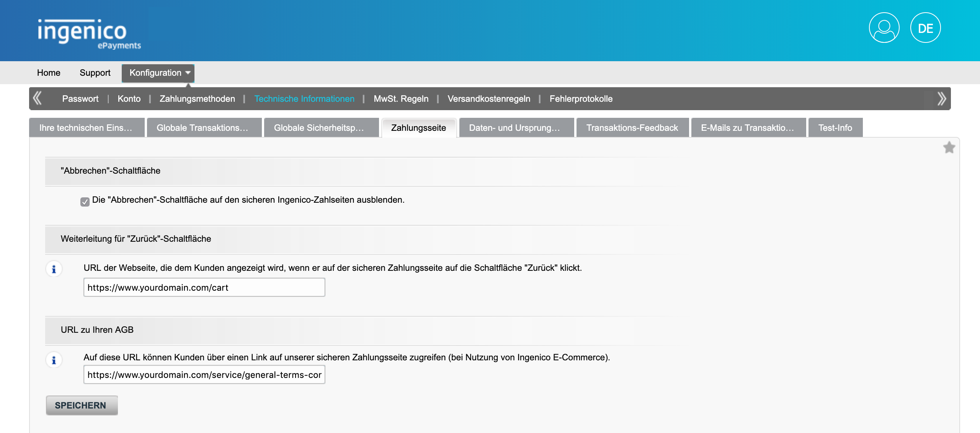Switch to Ihre technischen Eins… tab
Viewport: 980px width, 433px height.
coord(87,127)
